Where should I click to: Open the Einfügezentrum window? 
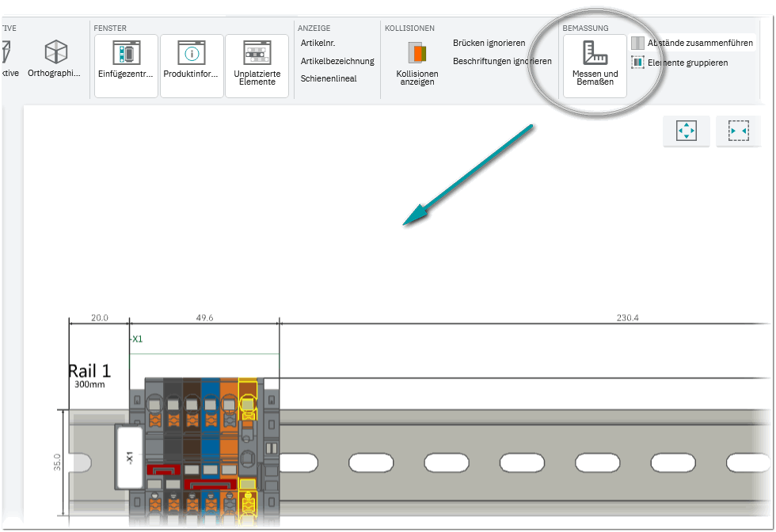pyautogui.click(x=126, y=66)
